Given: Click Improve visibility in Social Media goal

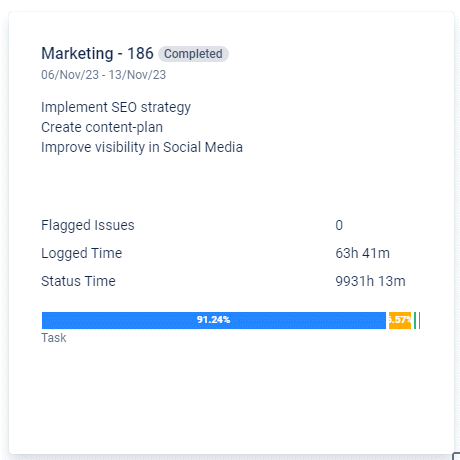Looking at the screenshot, I should coord(142,147).
